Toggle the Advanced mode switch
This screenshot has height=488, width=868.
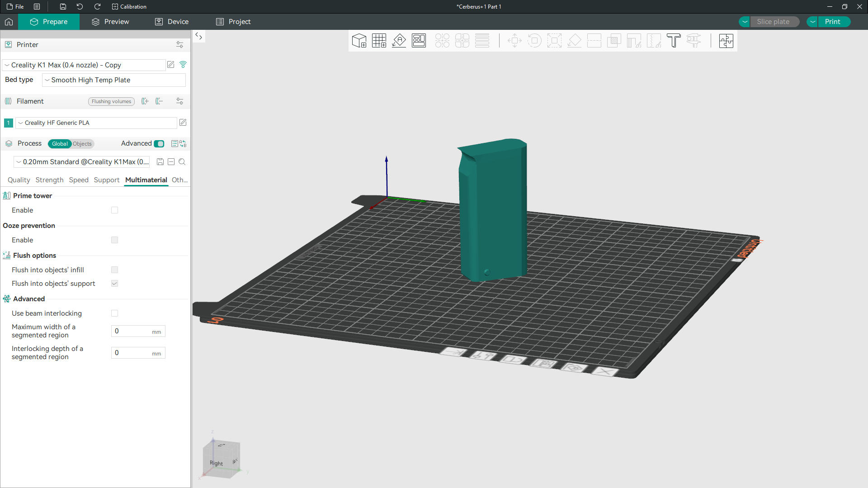coord(159,144)
